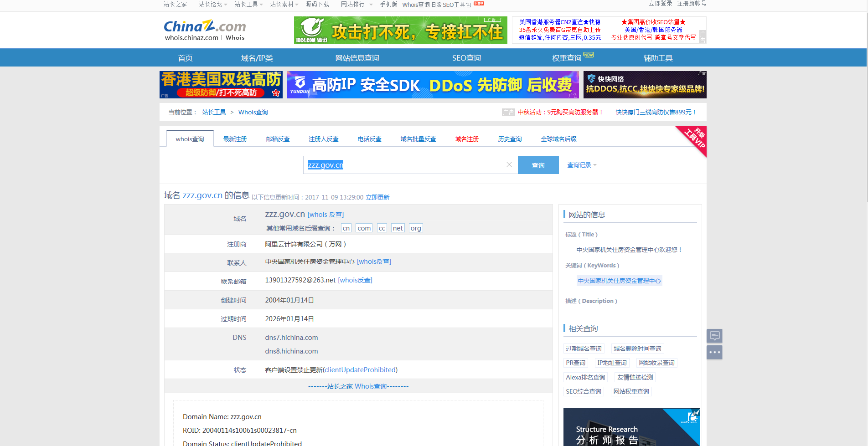Open the 域名注册 tab

coord(467,139)
